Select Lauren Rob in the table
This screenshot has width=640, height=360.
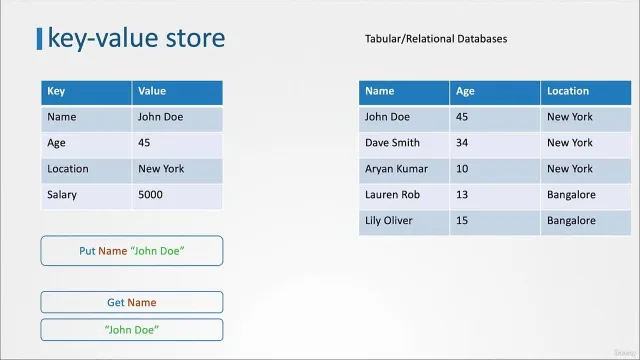click(404, 196)
